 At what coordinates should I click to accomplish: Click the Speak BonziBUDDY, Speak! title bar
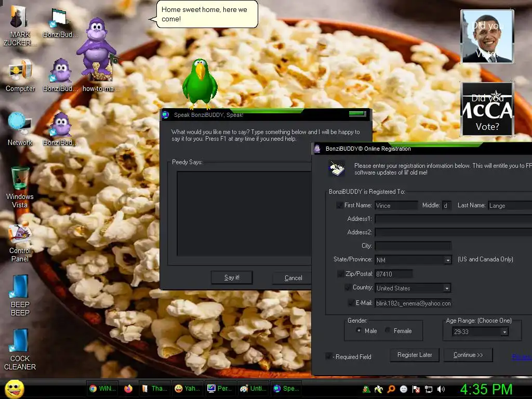tap(265, 115)
